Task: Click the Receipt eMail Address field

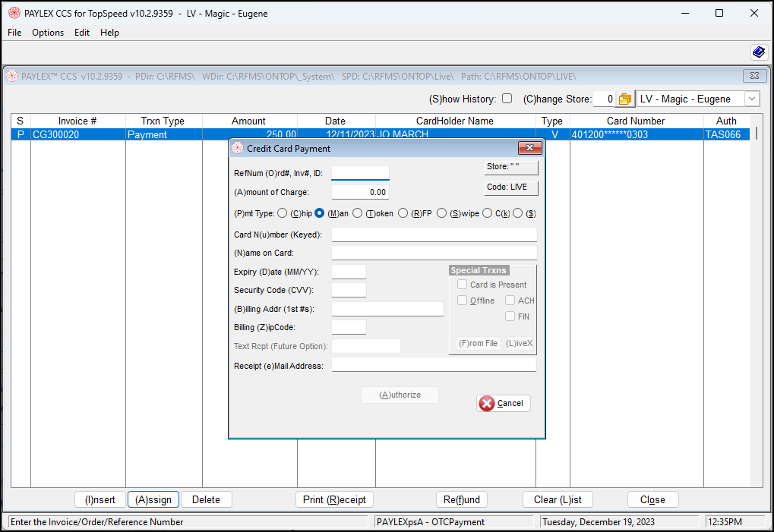Action: [x=434, y=365]
